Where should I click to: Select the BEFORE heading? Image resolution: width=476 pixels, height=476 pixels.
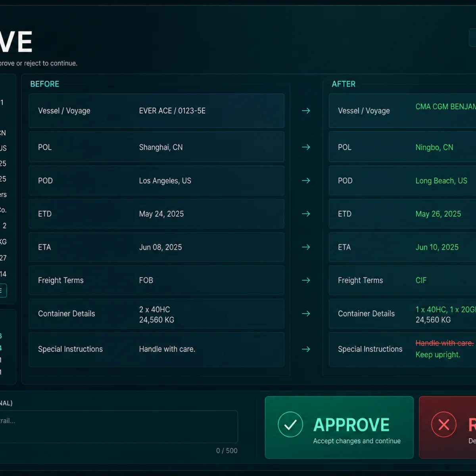point(45,84)
